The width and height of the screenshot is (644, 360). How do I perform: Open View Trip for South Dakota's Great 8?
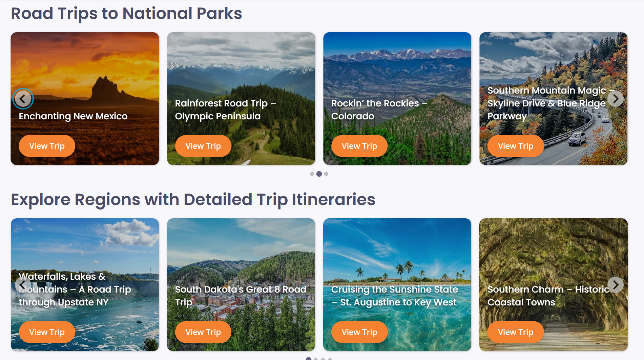pyautogui.click(x=203, y=332)
